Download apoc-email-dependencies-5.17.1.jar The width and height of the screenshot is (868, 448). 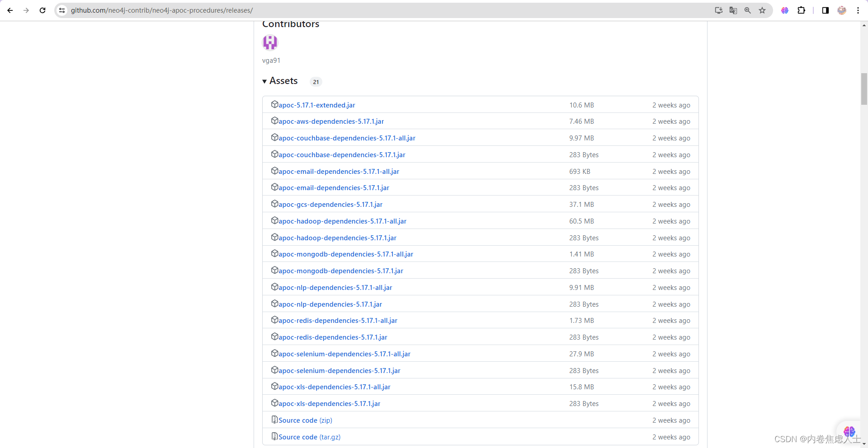(x=334, y=188)
